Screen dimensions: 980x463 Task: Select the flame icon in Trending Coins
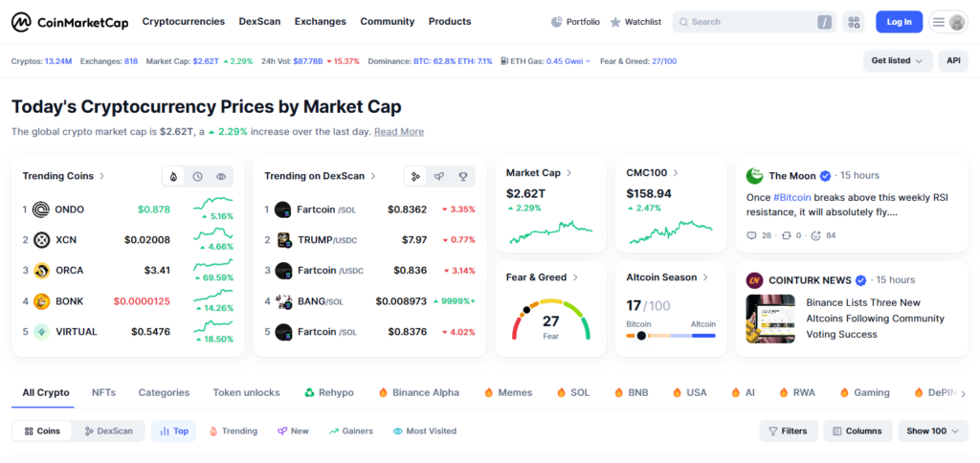[173, 177]
